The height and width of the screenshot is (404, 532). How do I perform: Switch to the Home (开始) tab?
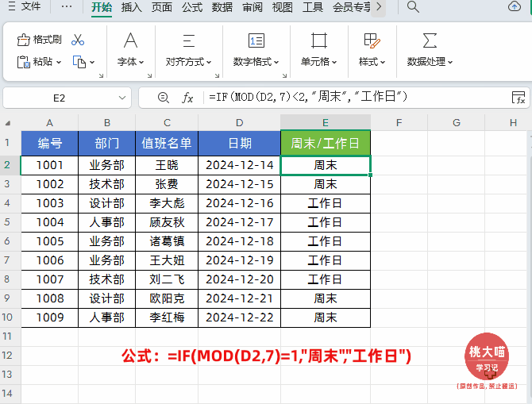[x=102, y=7]
